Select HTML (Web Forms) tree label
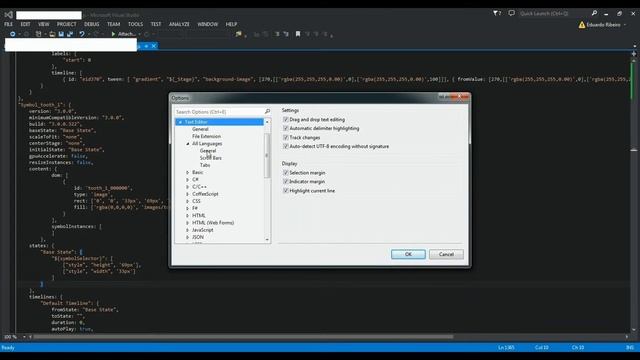The height and width of the screenshot is (360, 640). point(213,223)
